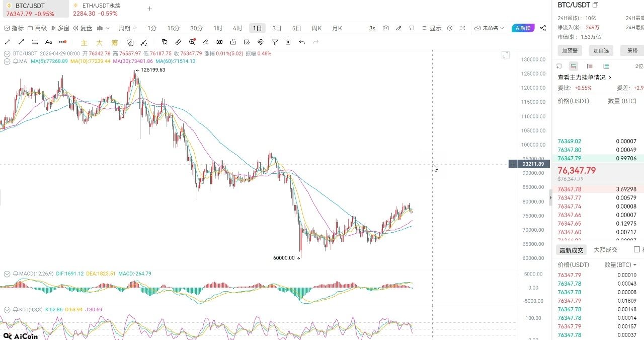Click the filter funnel icon
The image size is (644, 340).
coord(275,42)
